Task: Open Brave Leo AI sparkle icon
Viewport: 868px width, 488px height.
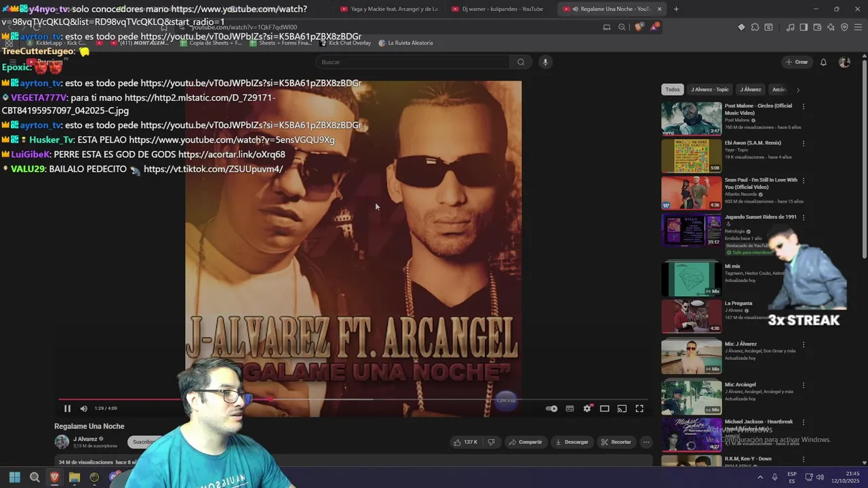Action: [x=831, y=27]
